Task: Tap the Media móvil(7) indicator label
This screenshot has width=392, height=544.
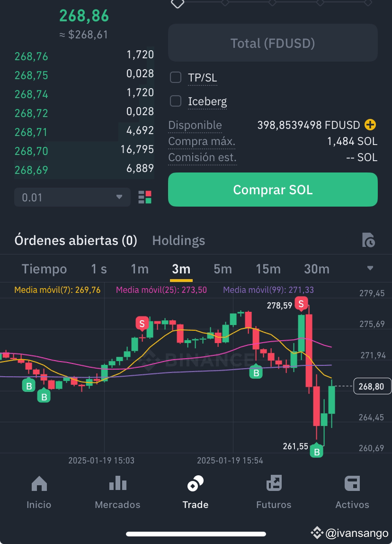Action: pos(58,290)
